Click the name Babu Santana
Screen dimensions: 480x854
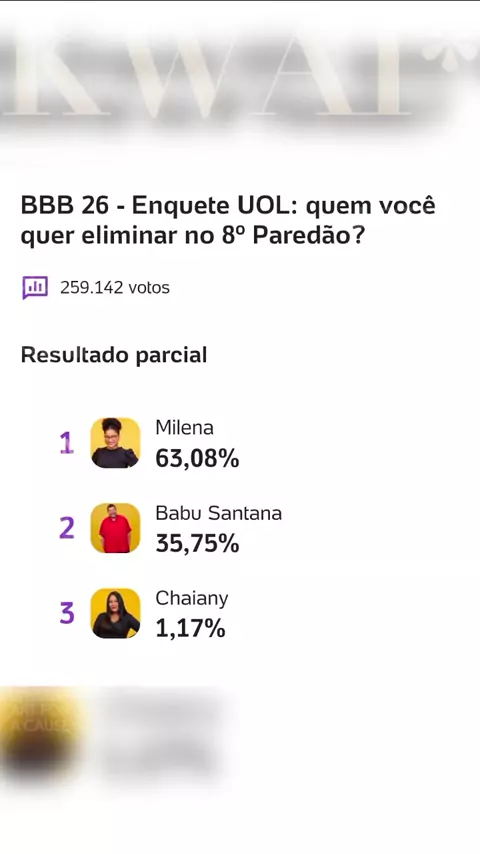pyautogui.click(x=218, y=513)
